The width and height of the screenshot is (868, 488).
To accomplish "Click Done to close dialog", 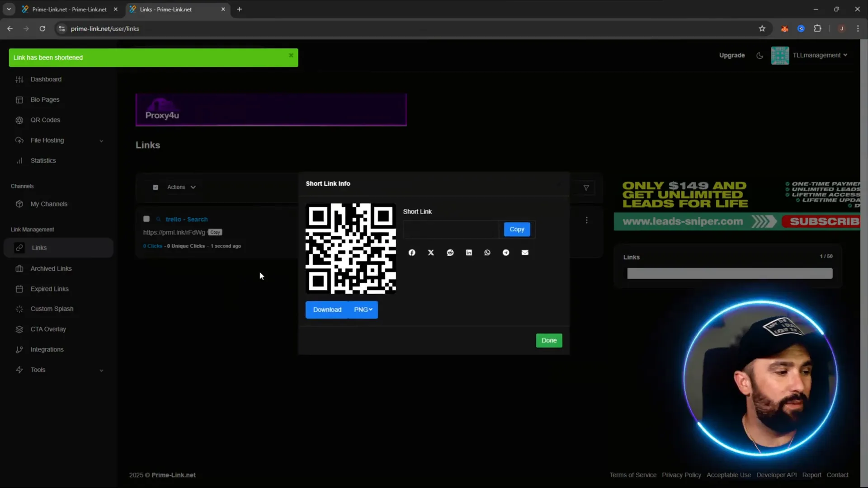I will 549,340.
